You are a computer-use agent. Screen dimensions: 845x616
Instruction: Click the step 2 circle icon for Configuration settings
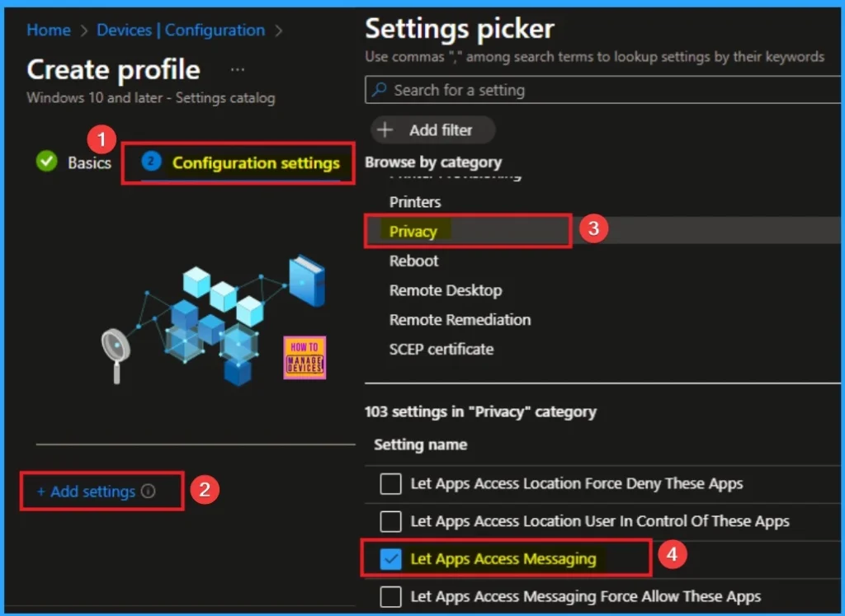click(150, 162)
